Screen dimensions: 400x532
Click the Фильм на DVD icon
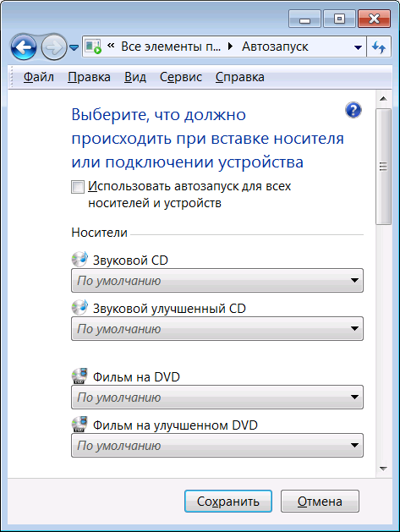point(79,376)
